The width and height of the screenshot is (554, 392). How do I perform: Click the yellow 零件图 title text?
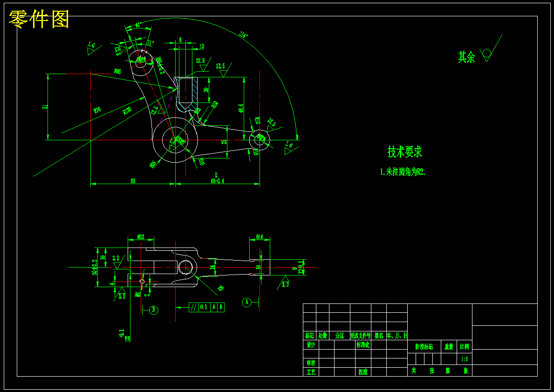39,20
